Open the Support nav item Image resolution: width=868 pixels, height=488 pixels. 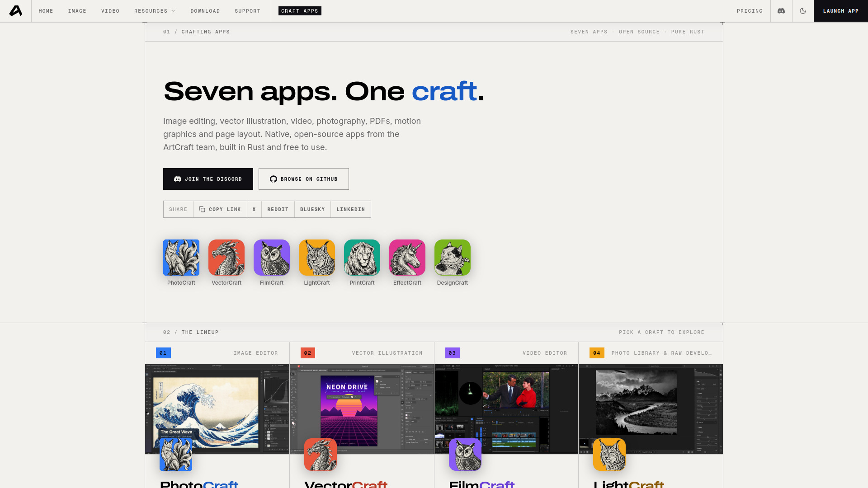(248, 11)
